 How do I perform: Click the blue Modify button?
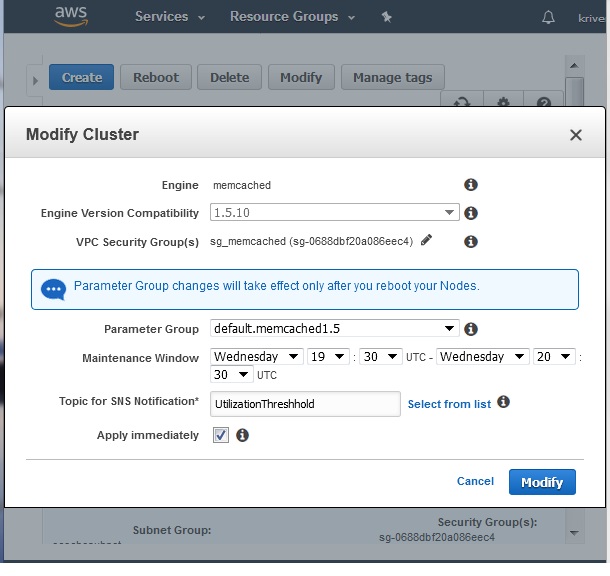542,482
